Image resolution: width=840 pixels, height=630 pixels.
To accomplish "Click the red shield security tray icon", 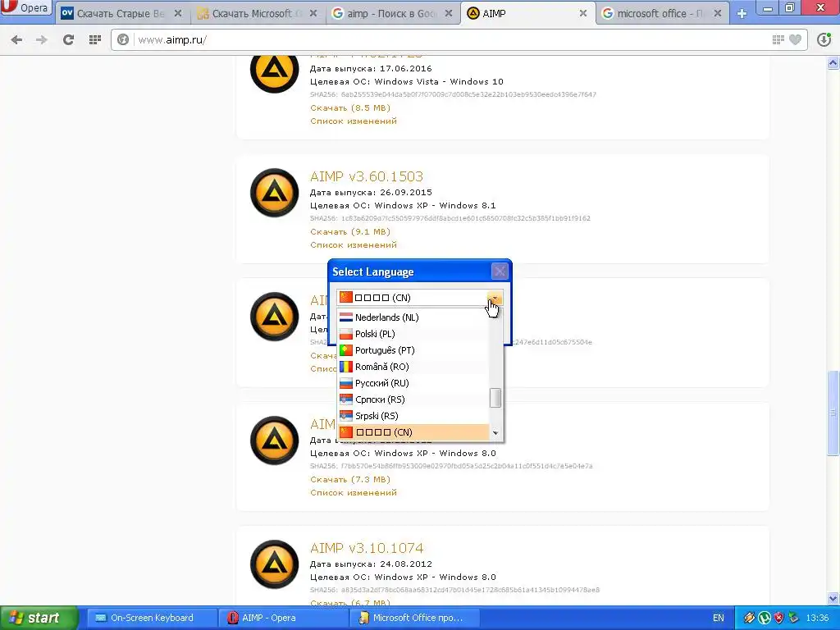I will tap(778, 618).
